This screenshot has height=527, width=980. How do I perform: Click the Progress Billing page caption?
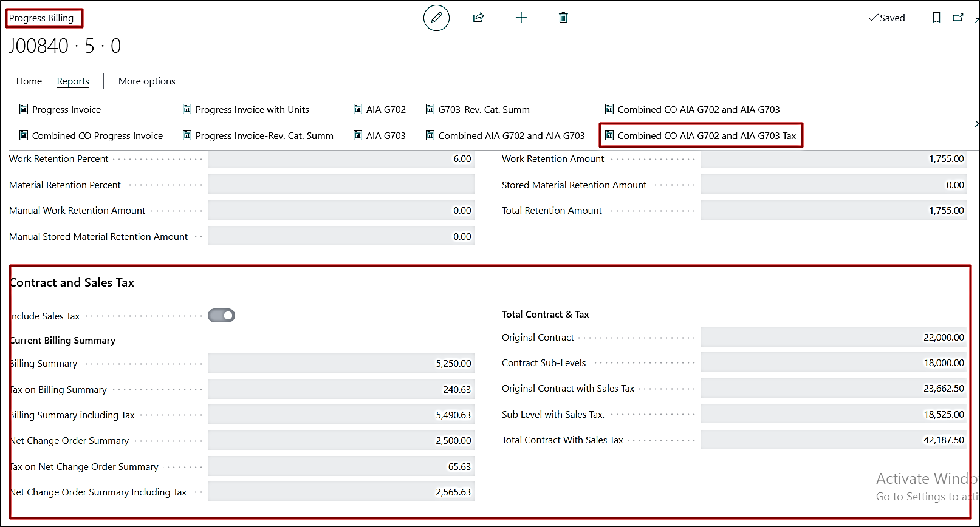click(41, 18)
